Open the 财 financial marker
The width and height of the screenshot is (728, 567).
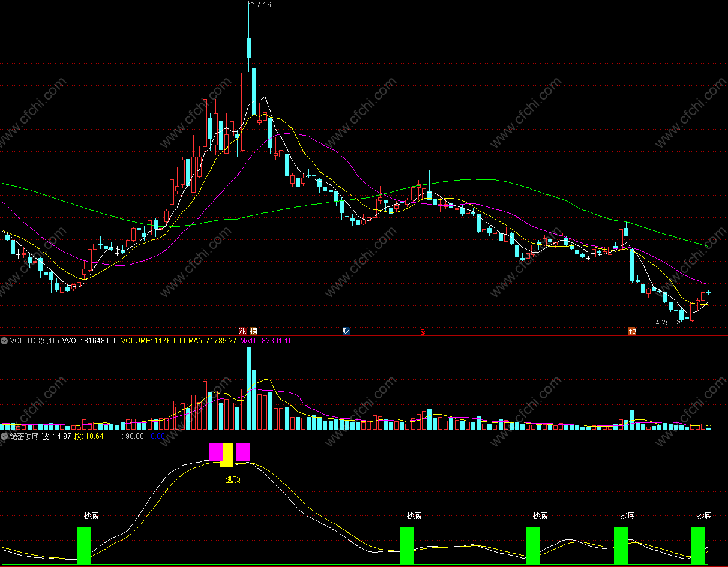point(346,331)
